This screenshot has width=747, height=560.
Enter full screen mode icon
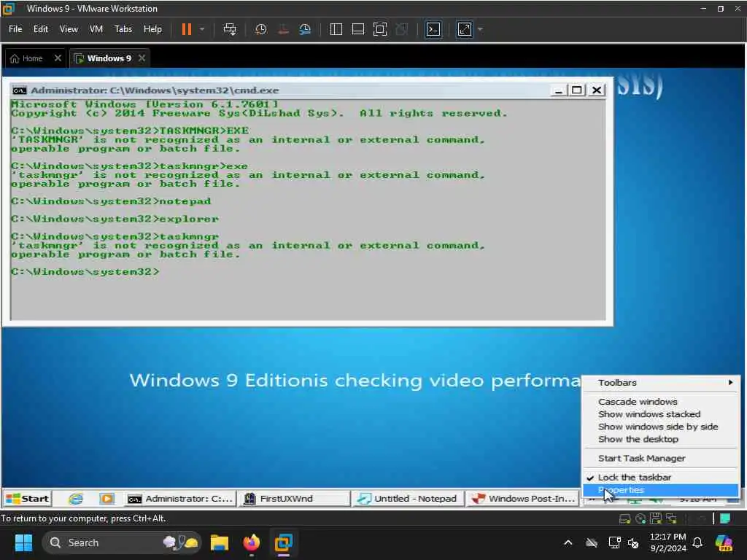(379, 29)
